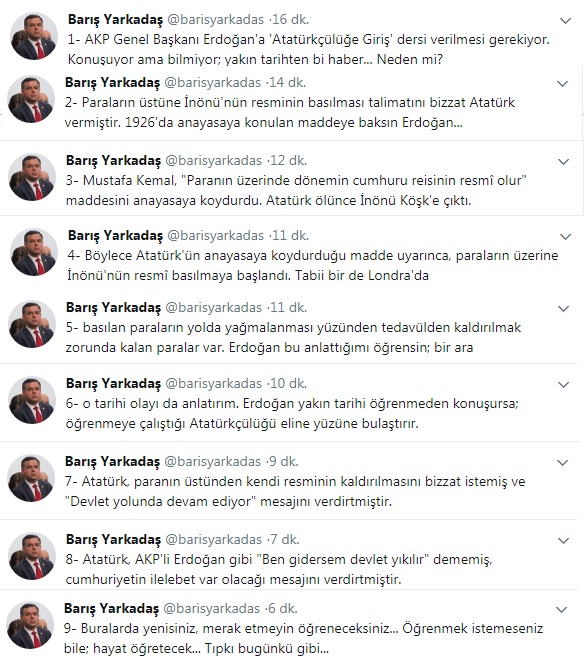The image size is (584, 672).
Task: Click Barış Yarkadaş name on tweet 8
Action: pyautogui.click(x=114, y=540)
